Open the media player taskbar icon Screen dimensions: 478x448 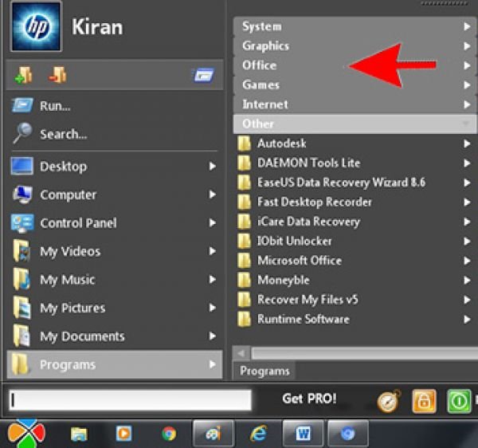click(x=123, y=433)
